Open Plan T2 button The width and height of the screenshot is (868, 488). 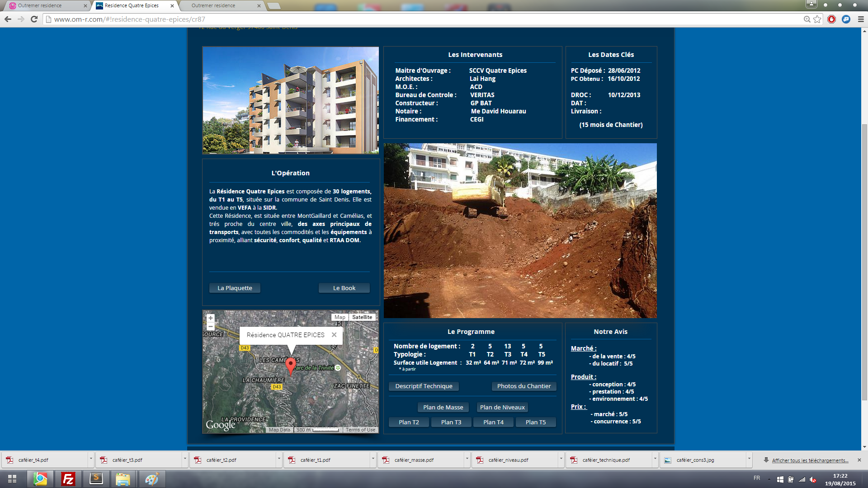click(409, 422)
